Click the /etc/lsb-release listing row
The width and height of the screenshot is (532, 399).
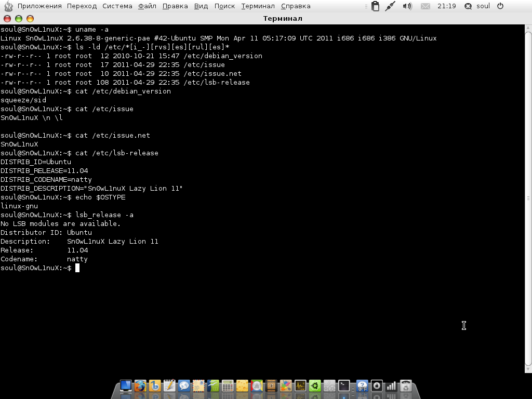(125, 83)
